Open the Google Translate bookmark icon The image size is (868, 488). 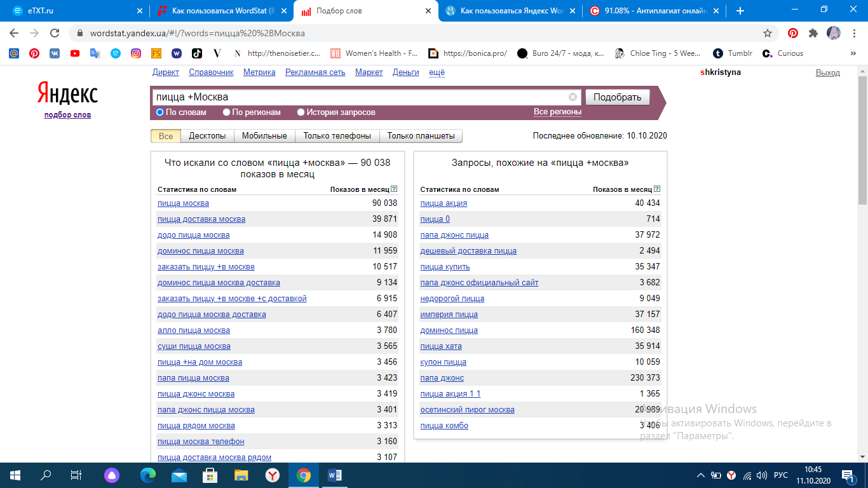click(95, 53)
